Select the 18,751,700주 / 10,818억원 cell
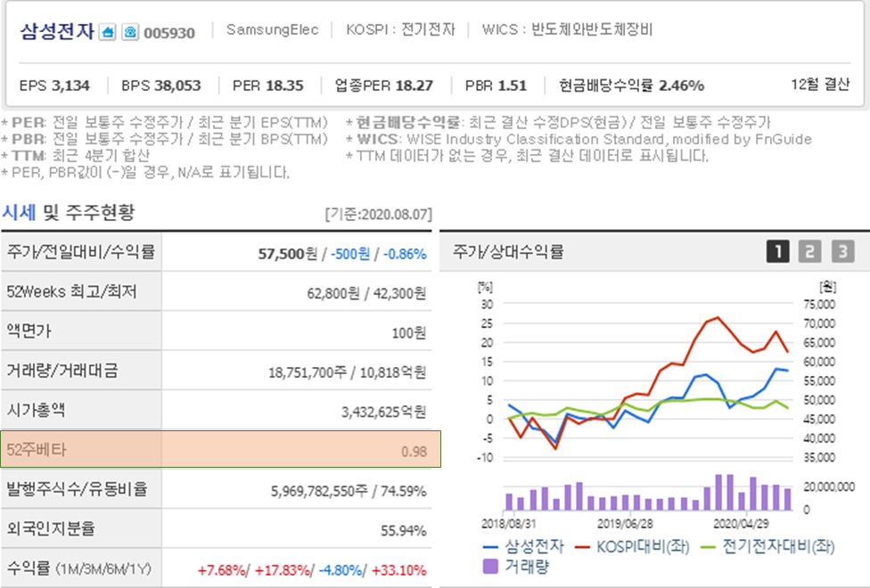 tap(348, 372)
